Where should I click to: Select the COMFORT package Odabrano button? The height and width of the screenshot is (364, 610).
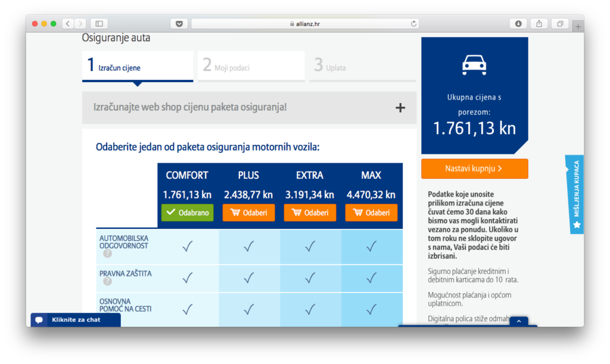pyautogui.click(x=187, y=213)
